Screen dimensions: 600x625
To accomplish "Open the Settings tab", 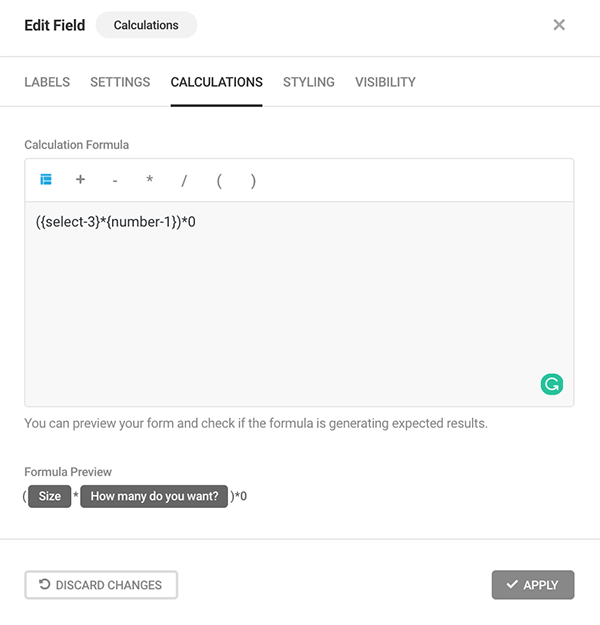I will click(x=120, y=82).
